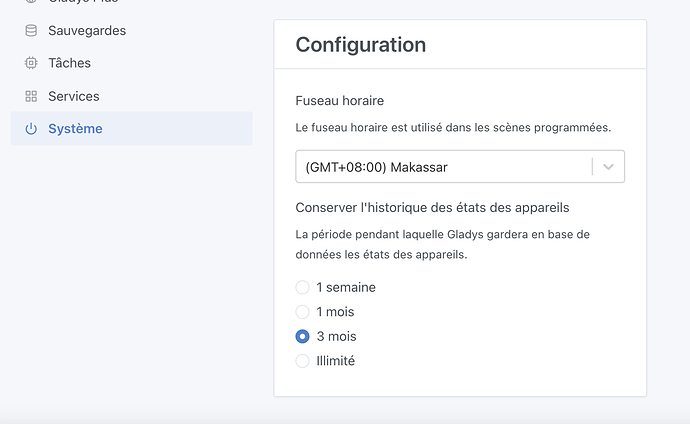Expand the timezone dropdown chevron
The height and width of the screenshot is (424, 690).
coord(608,167)
